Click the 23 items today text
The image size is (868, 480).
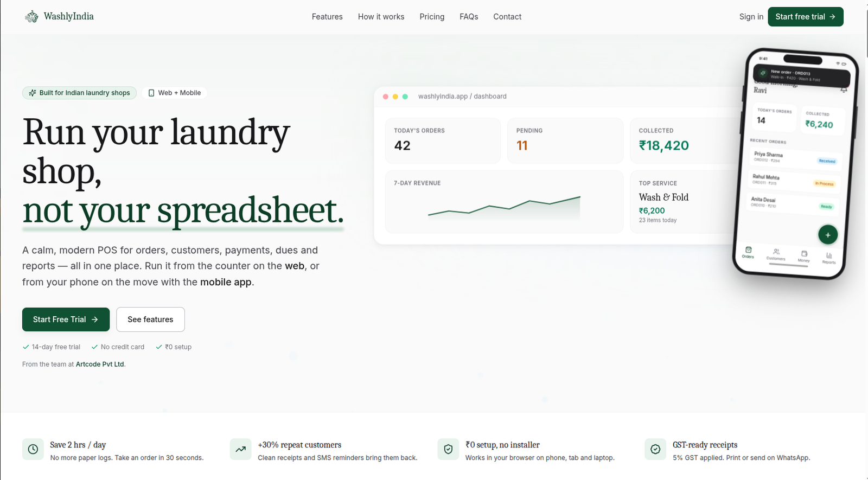click(x=658, y=220)
